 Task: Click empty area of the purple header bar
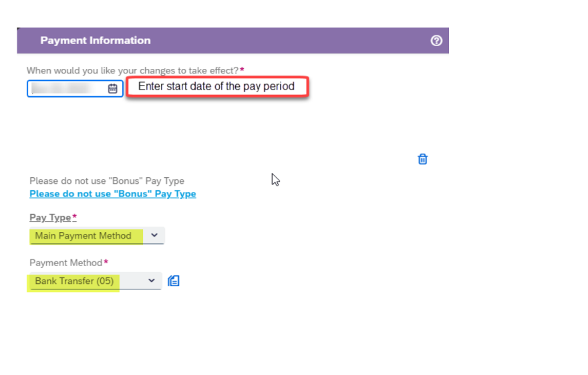point(287,41)
